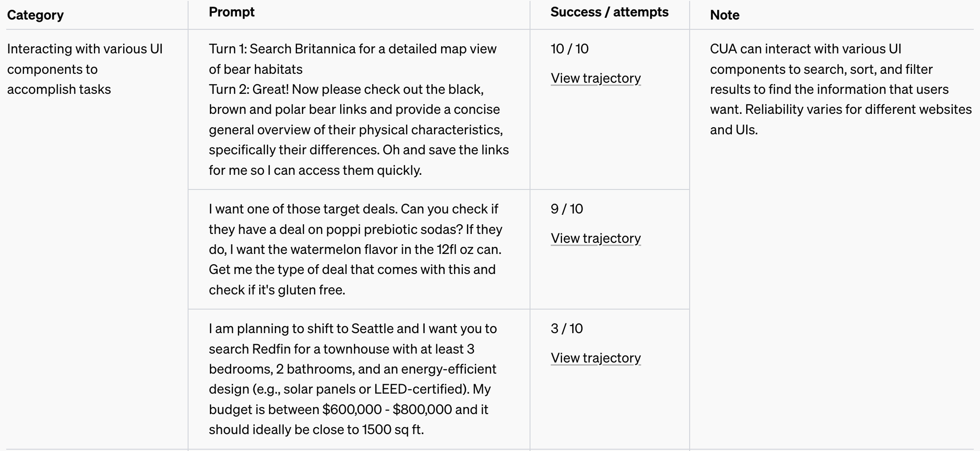The width and height of the screenshot is (980, 451).
Task: Open the View trajectory link for the Britannica task
Action: [595, 78]
